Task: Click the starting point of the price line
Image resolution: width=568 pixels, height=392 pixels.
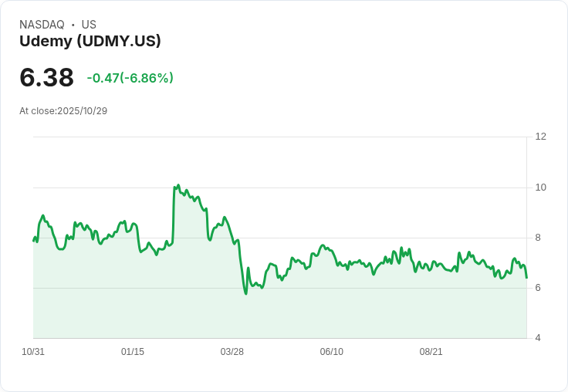Action: coord(34,241)
